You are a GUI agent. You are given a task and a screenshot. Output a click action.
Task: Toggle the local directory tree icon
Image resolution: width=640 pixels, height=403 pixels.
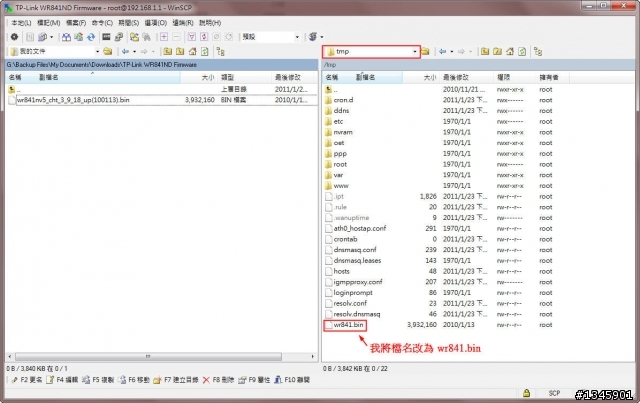(x=221, y=51)
